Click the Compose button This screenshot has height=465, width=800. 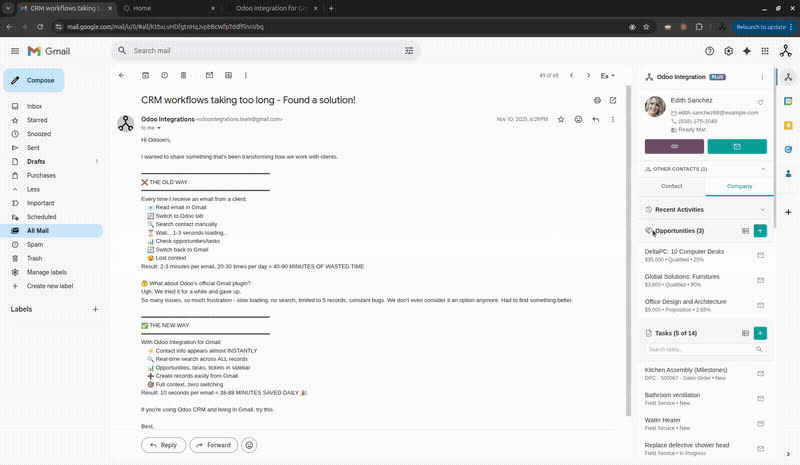tap(34, 80)
